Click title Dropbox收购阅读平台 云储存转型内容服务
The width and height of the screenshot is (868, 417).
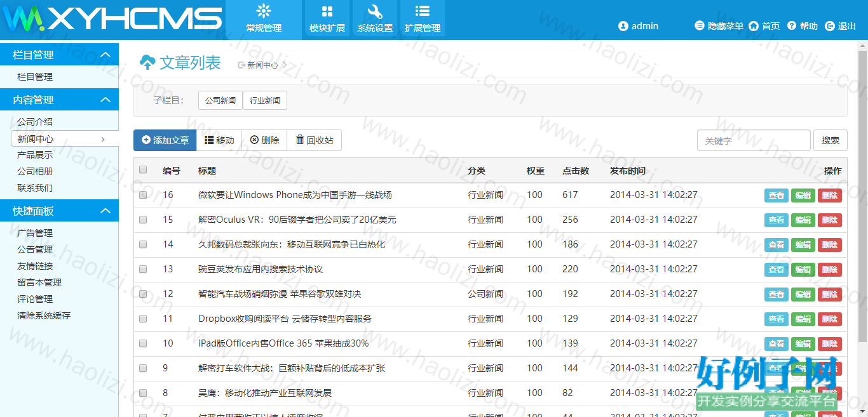tap(285, 319)
